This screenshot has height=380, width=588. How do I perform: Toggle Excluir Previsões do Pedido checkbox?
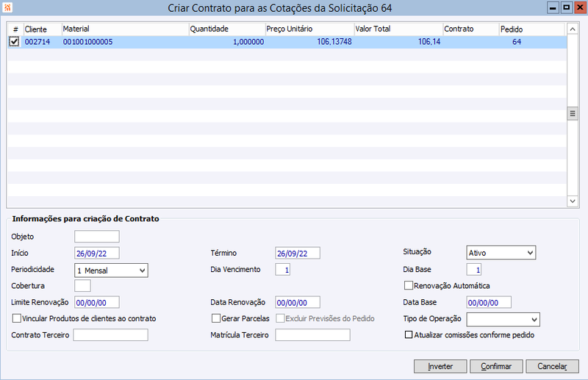tap(280, 318)
